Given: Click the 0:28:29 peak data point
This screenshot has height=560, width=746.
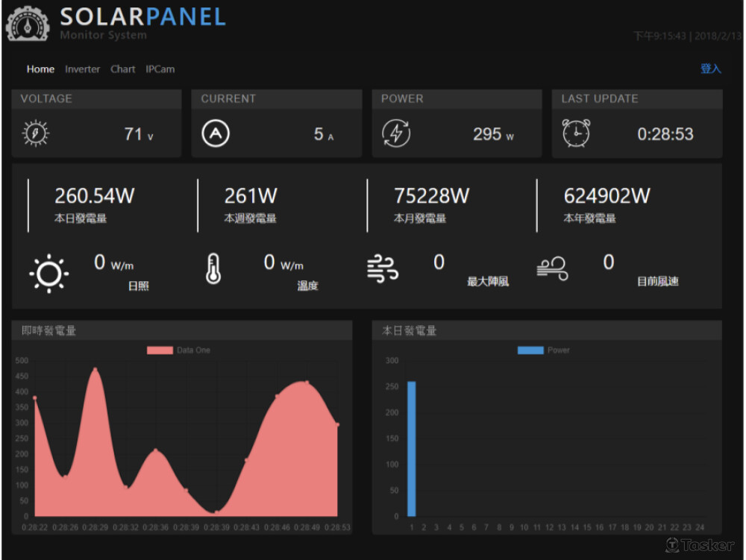Looking at the screenshot, I should pos(95,369).
